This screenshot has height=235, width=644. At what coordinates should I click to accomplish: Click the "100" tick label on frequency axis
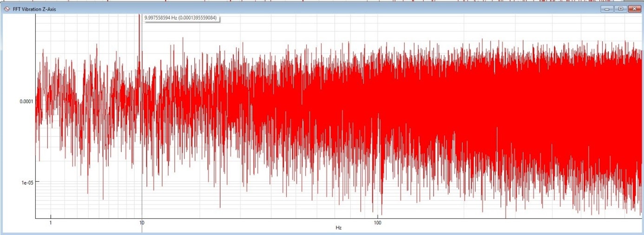point(377,222)
